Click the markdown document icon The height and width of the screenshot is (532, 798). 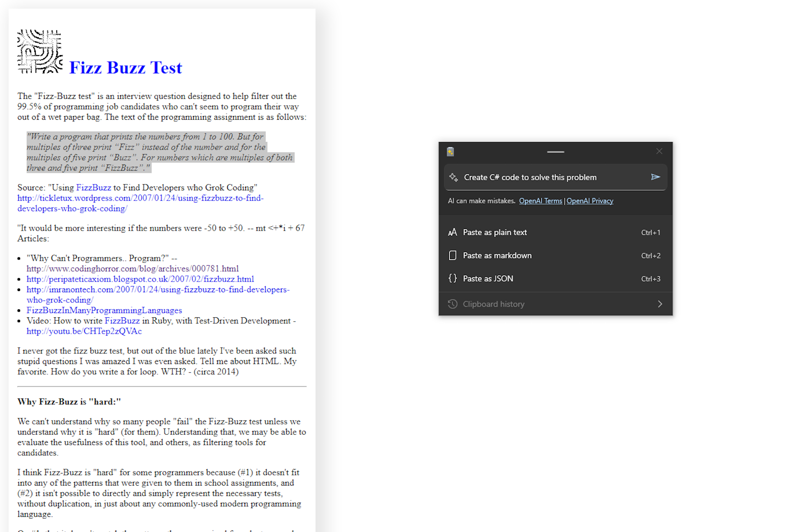pyautogui.click(x=452, y=255)
